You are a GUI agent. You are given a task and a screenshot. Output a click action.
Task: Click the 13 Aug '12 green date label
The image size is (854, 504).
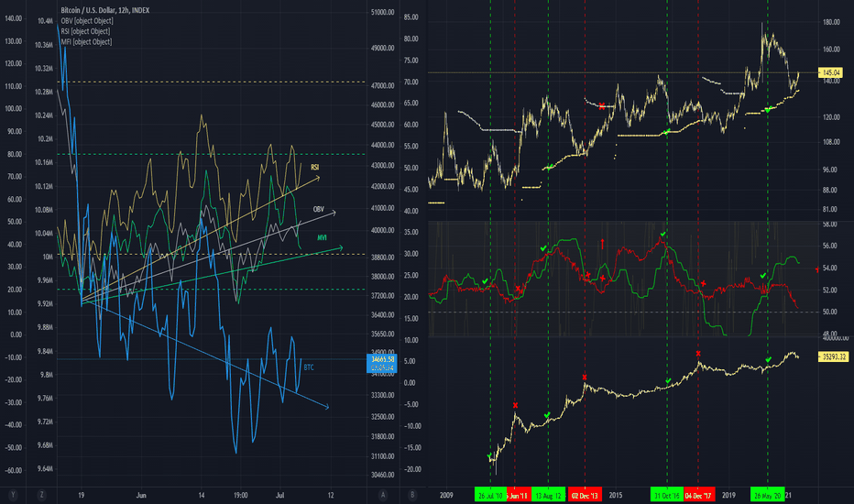[548, 495]
